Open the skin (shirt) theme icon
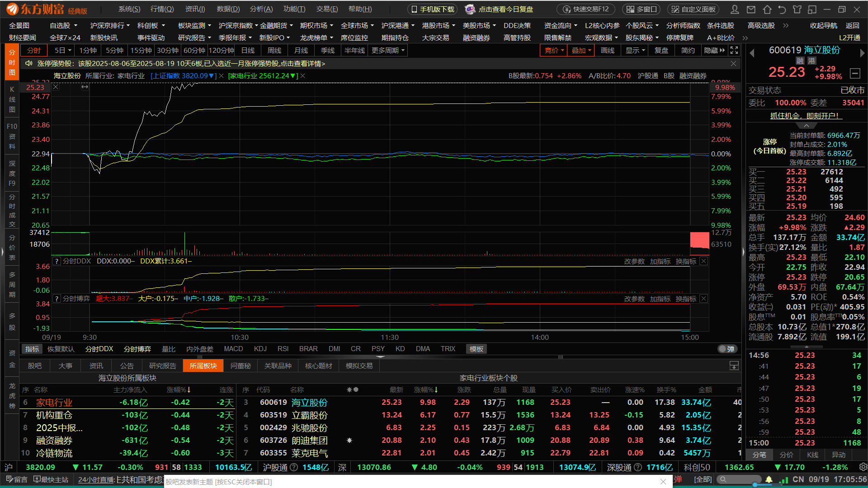 coord(797,9)
